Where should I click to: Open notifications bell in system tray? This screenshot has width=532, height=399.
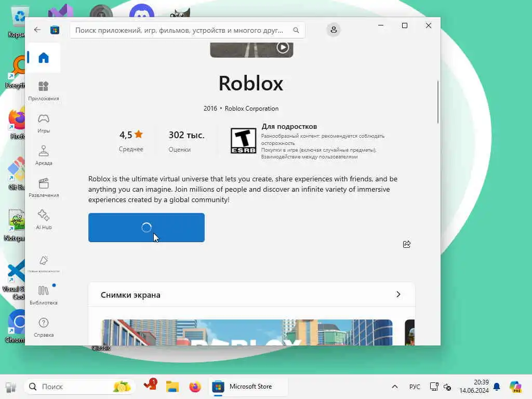[497, 387]
